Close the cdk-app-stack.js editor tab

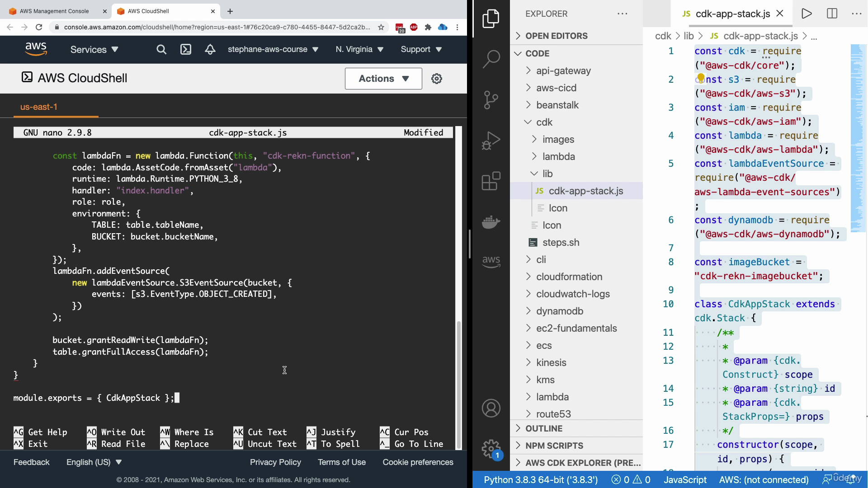pos(780,14)
